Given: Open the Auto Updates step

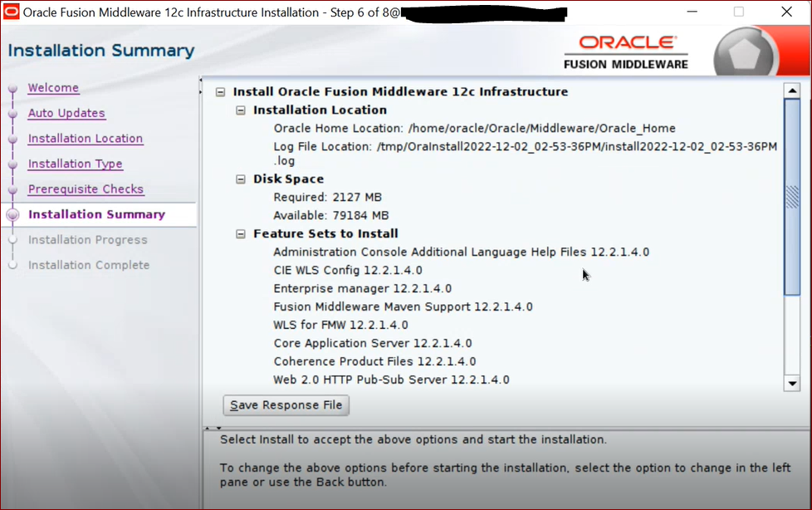Looking at the screenshot, I should (x=66, y=113).
